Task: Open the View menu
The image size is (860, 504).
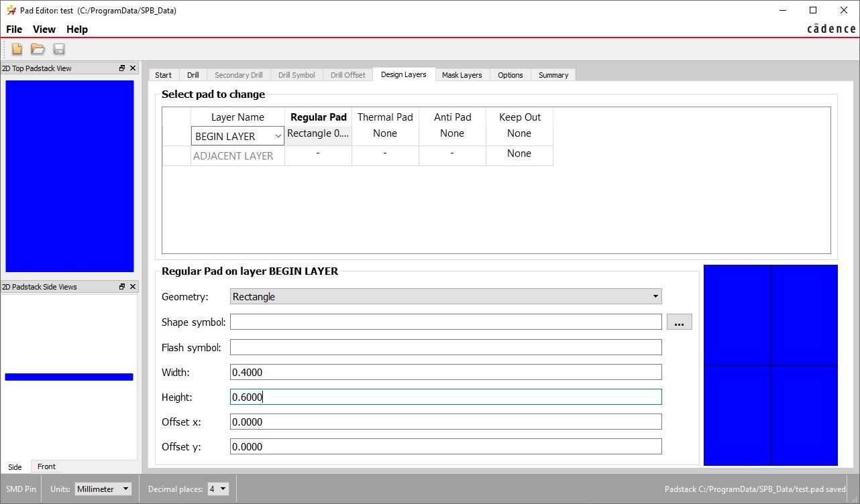Action: coord(44,29)
